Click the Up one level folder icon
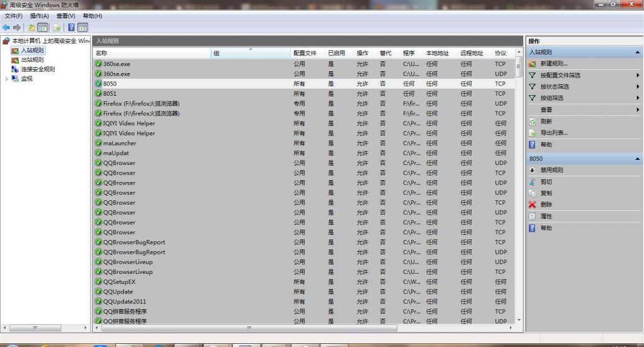The width and height of the screenshot is (644, 347). point(31,28)
